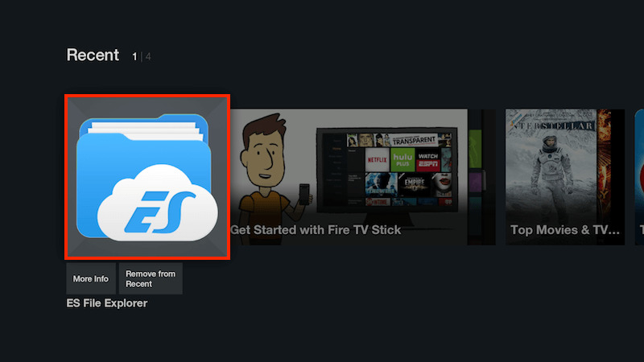Click the Recent section heading
The height and width of the screenshot is (362, 644).
point(93,55)
